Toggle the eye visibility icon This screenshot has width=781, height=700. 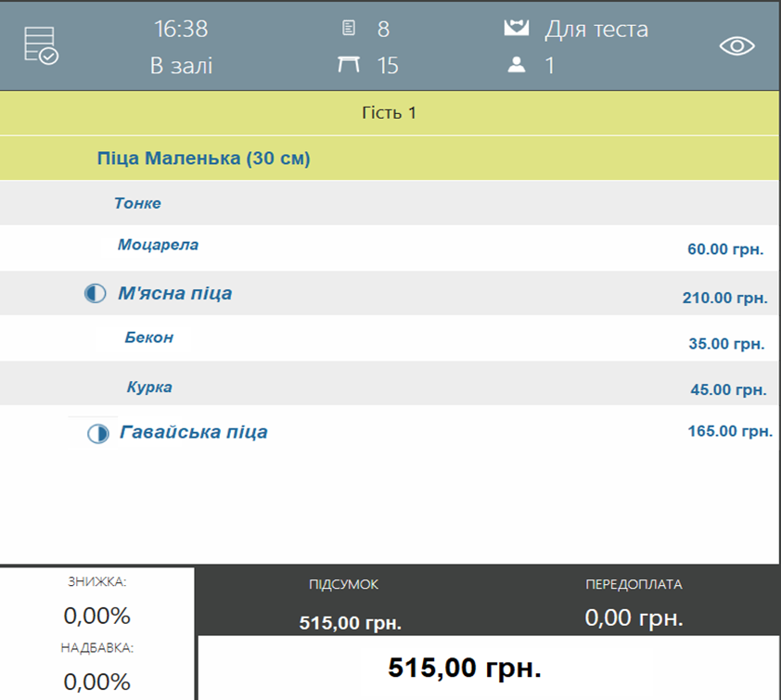[x=736, y=46]
